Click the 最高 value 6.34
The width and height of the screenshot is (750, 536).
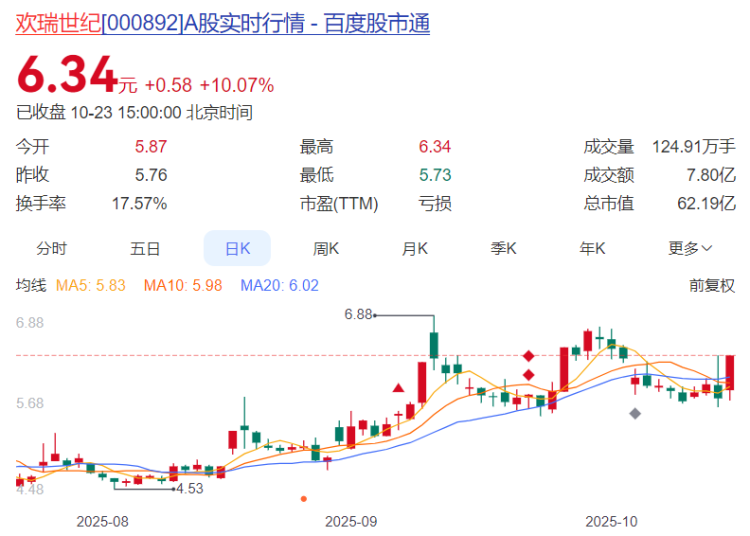[435, 146]
